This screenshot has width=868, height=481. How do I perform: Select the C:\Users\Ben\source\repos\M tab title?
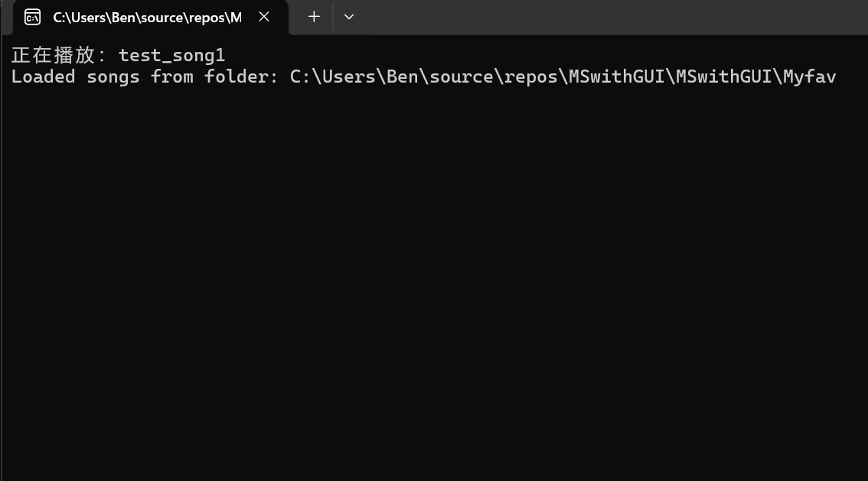tap(146, 17)
